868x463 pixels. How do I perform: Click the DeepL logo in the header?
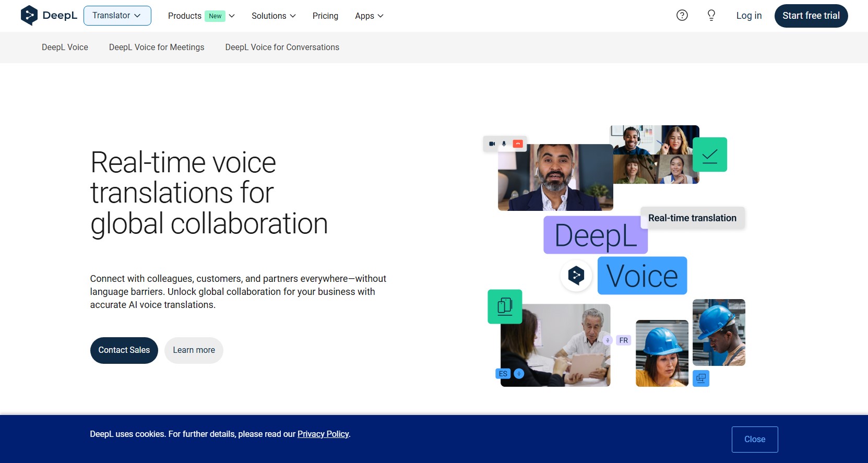49,16
